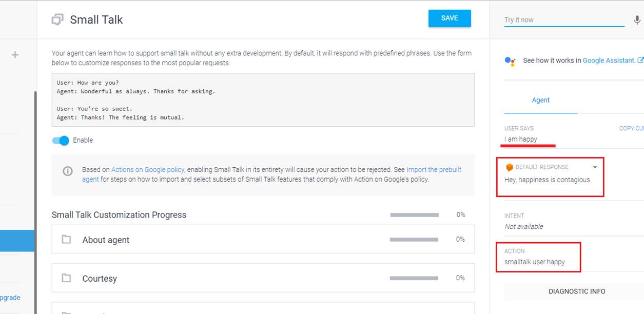Viewport: 644px width, 314px height.
Task: Open the Default Response dropdown arrow
Action: click(595, 167)
